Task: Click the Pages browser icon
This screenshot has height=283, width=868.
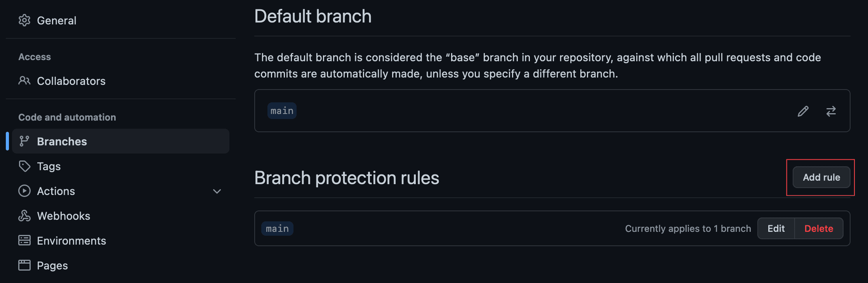Action: pos(24,265)
